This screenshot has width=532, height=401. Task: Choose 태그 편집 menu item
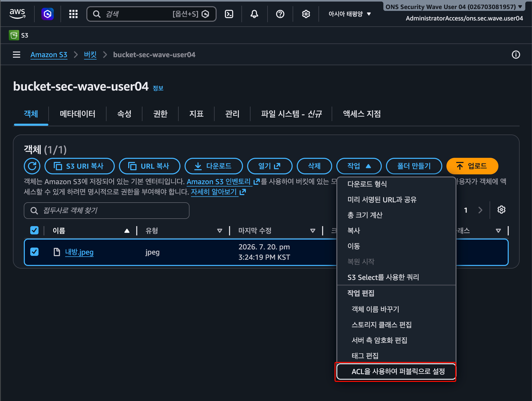click(x=396, y=356)
